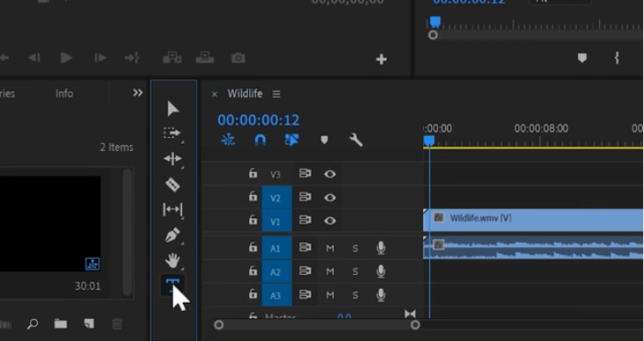Solo audio track A1

click(355, 248)
